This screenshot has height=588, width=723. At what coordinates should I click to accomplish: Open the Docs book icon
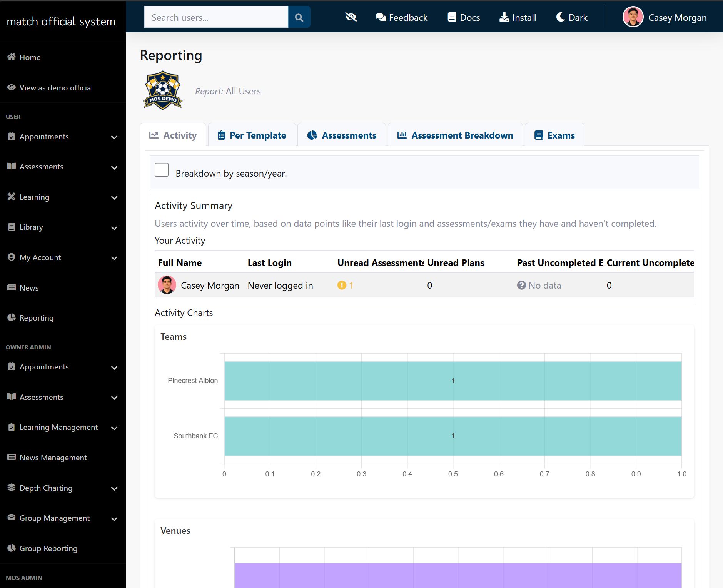(x=452, y=17)
